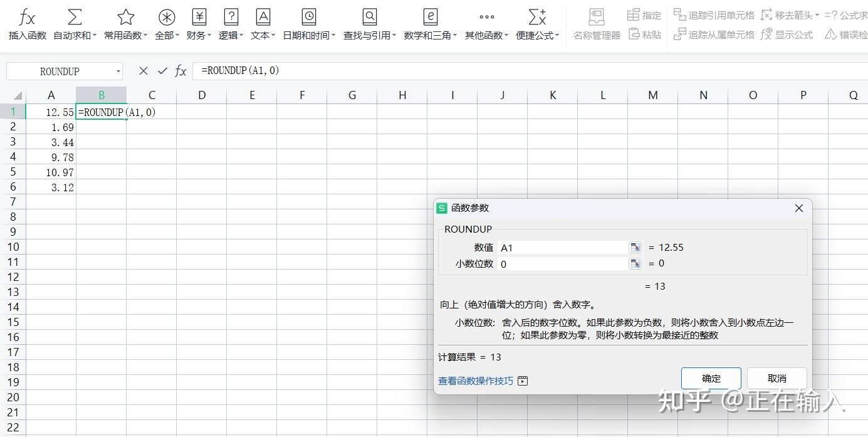Run 错误检查 (Error Checking)
Viewport: 868px width, 437px height.
click(x=846, y=34)
